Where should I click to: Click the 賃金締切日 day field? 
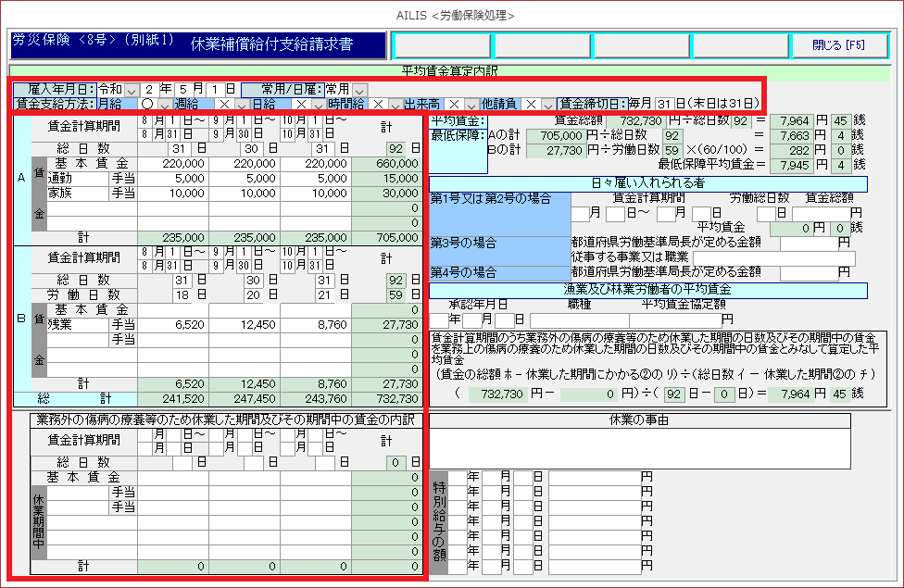(663, 105)
